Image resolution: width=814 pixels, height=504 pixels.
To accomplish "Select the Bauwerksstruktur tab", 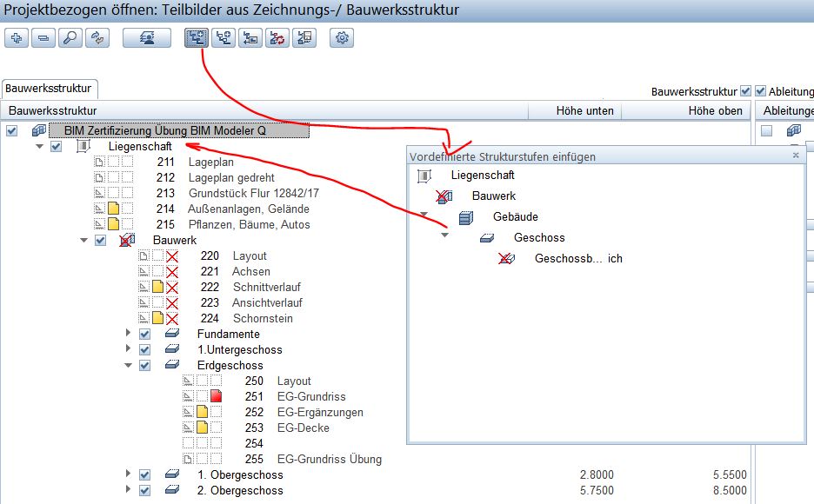I will point(50,89).
